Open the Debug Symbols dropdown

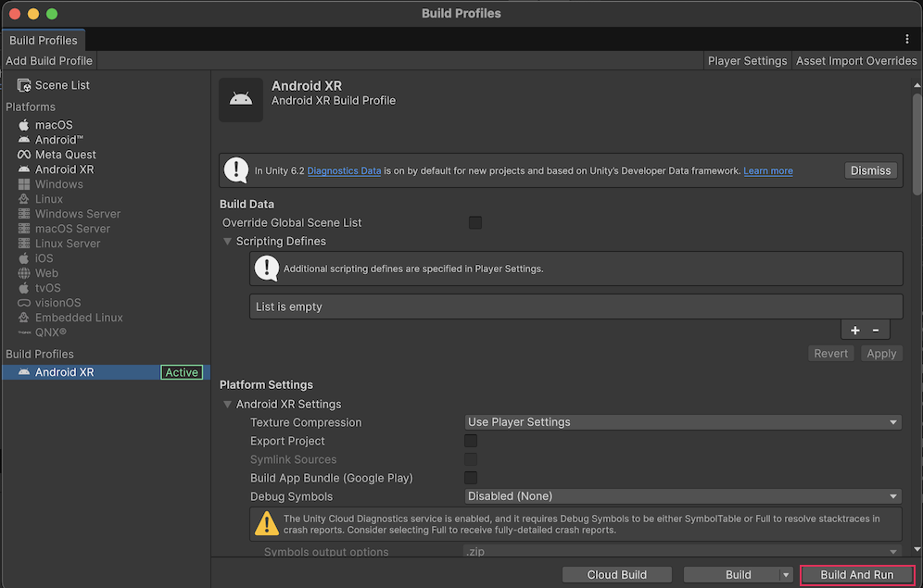(683, 496)
